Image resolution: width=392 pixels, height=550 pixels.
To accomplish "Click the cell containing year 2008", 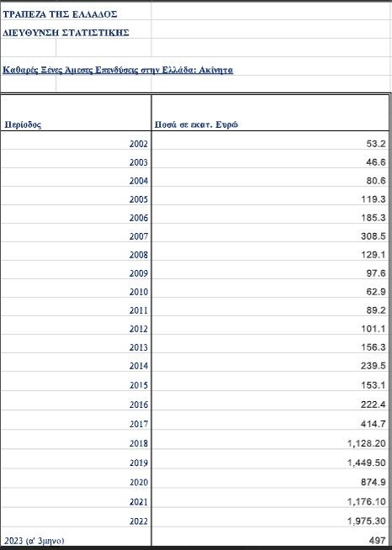I will tap(76, 255).
